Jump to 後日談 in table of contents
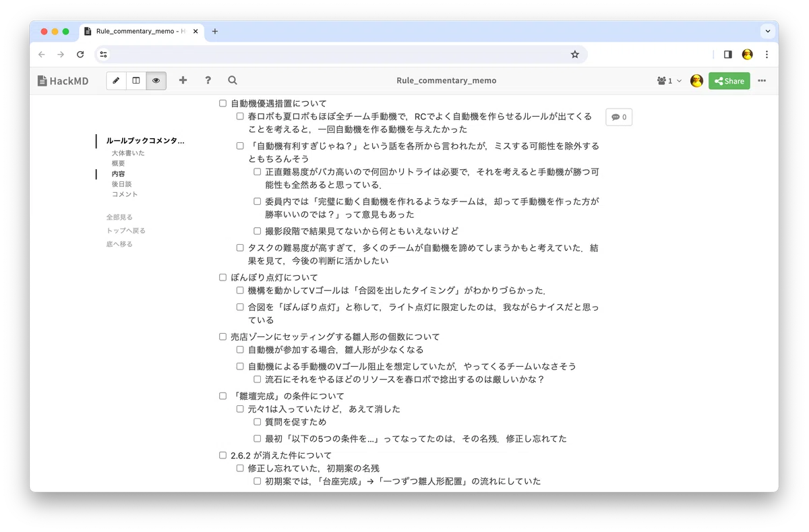809x532 pixels. pos(121,184)
